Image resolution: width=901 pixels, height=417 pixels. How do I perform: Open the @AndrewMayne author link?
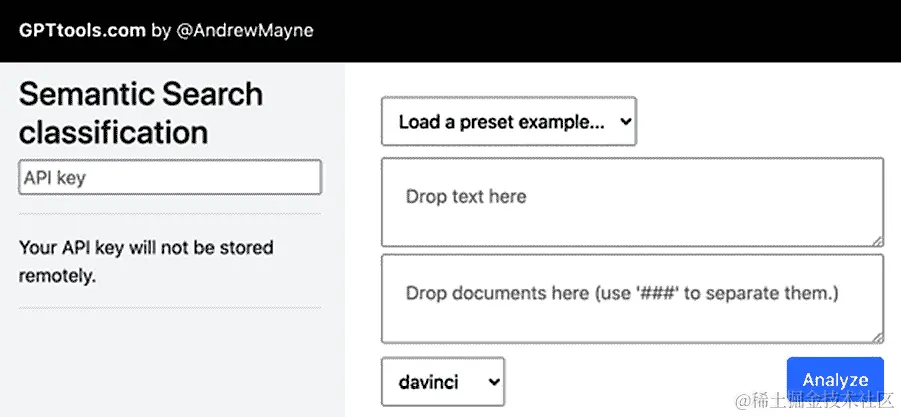(245, 30)
